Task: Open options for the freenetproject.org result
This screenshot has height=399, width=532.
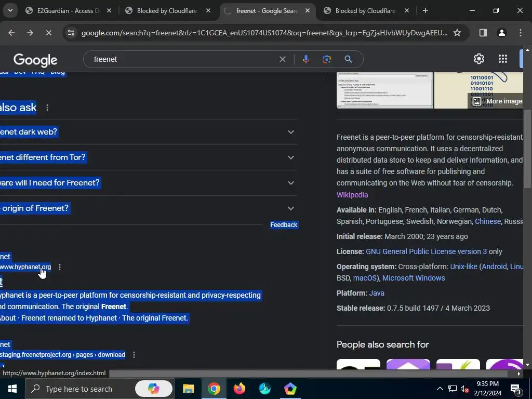Action: point(134,354)
